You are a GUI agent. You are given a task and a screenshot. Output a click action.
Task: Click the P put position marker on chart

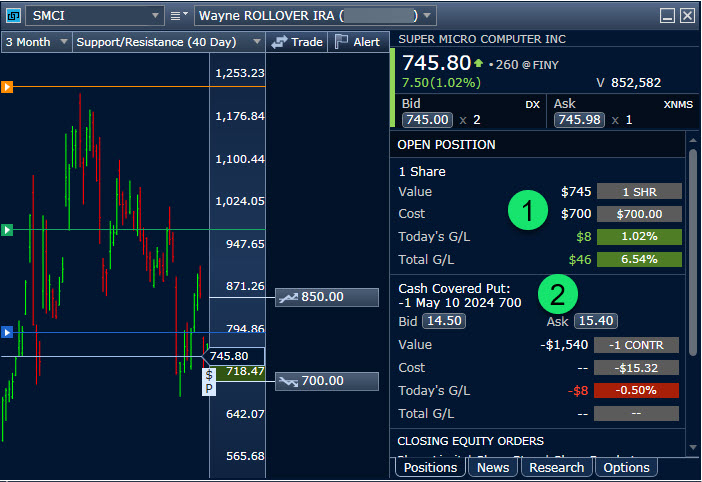[x=210, y=388]
